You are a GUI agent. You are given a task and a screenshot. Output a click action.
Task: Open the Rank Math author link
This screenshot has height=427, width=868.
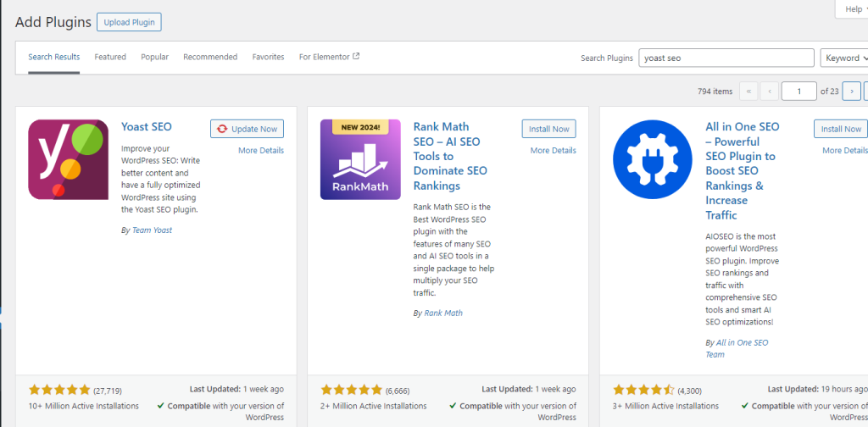click(443, 313)
